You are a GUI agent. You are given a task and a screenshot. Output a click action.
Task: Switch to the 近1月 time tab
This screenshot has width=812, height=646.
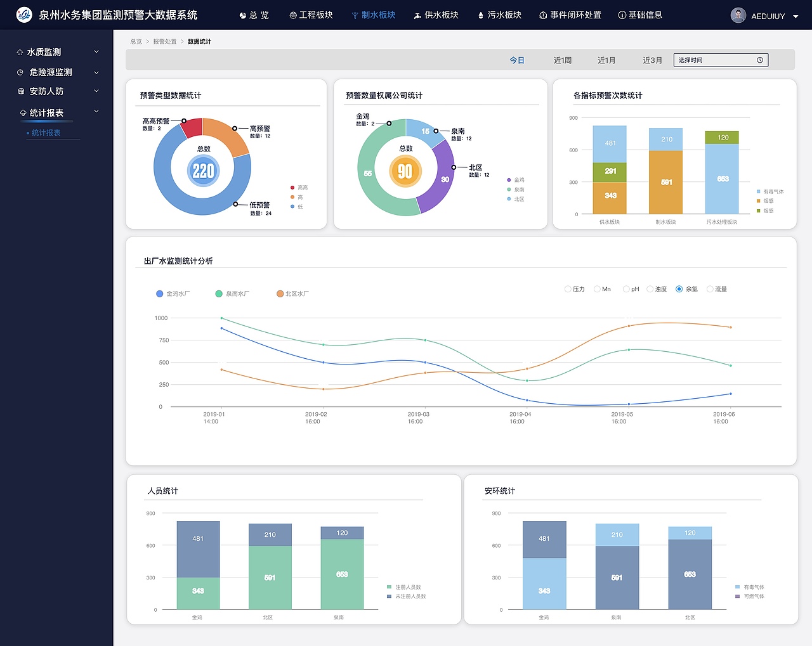(x=606, y=60)
